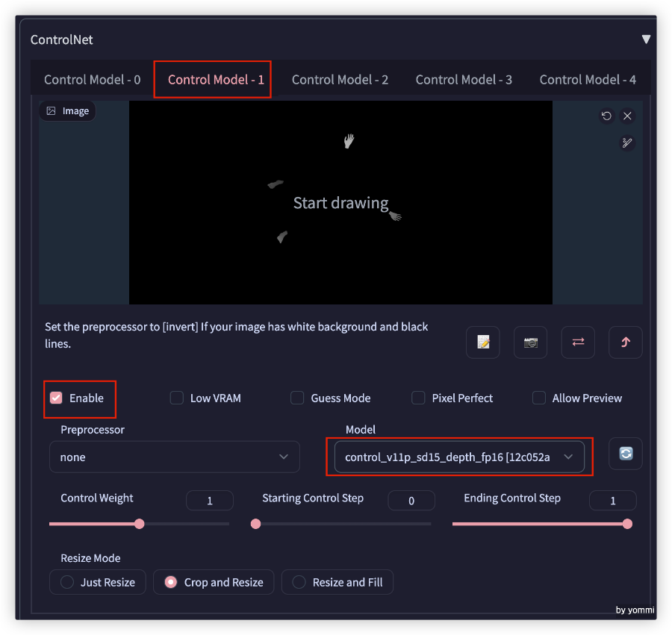
Task: Click the Ending Control Step slider handle
Action: click(627, 524)
